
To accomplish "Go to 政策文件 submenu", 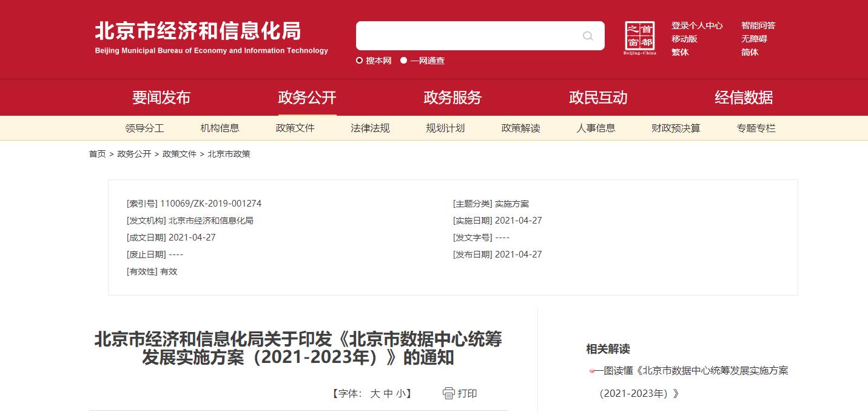I will (x=295, y=128).
